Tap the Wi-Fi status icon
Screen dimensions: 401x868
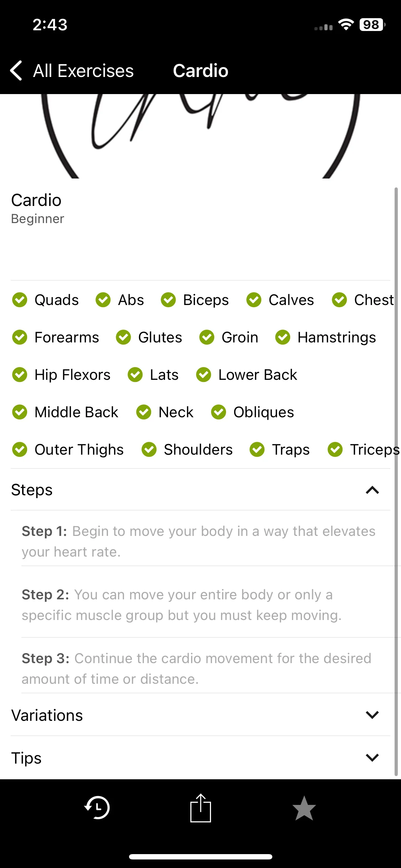(346, 25)
